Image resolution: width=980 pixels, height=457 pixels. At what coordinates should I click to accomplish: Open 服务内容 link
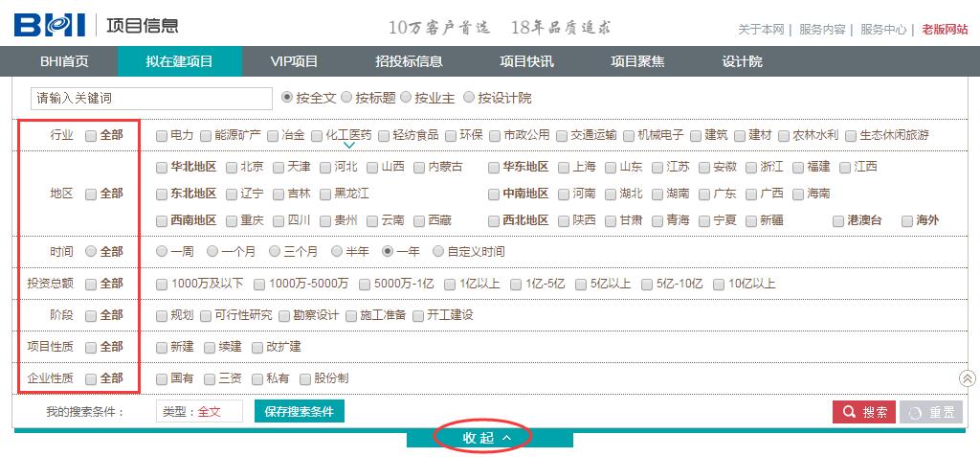pyautogui.click(x=822, y=30)
